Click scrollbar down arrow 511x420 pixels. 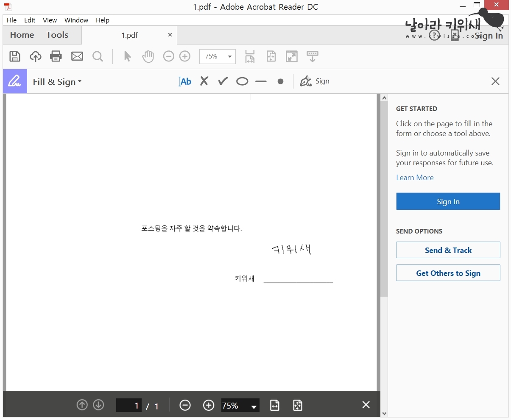coord(384,413)
